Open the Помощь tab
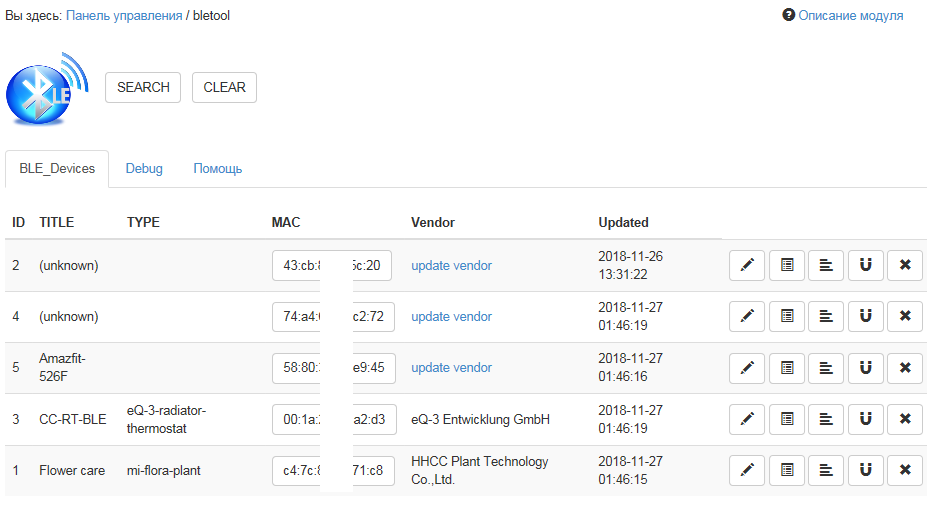Image resolution: width=927 pixels, height=505 pixels. [x=218, y=169]
